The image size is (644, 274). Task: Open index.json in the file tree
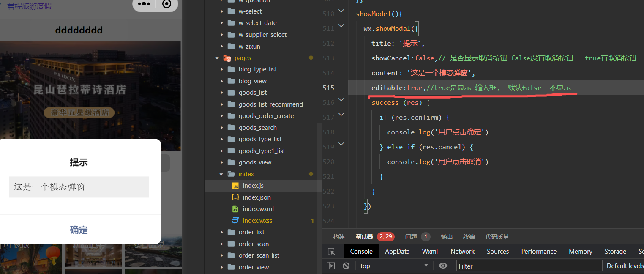[x=257, y=197]
